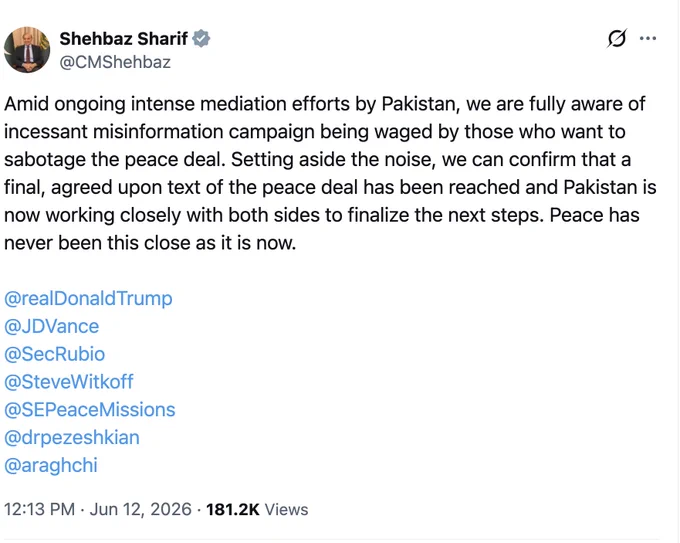Viewport: 680px width, 543px height.
Task: Click the Shehbaz Sharif display name
Action: pyautogui.click(x=124, y=39)
